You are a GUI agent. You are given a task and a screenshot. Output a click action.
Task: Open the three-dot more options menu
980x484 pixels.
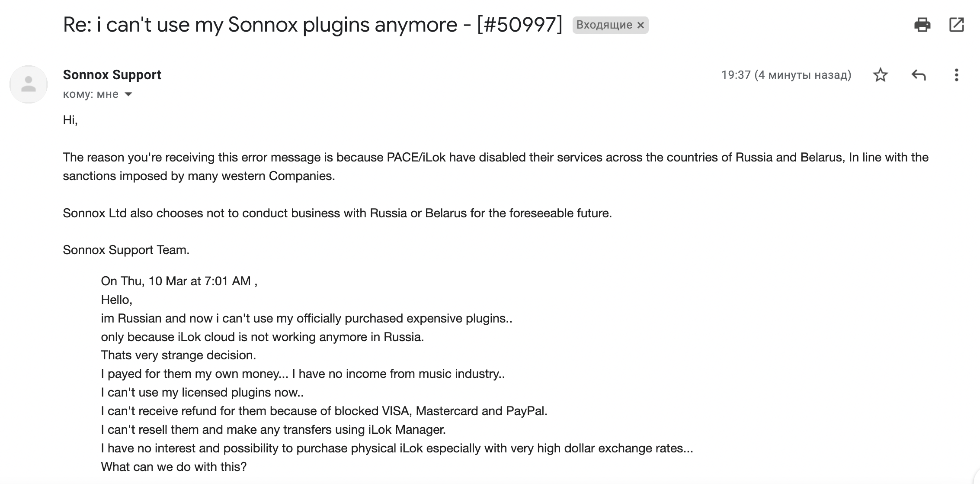click(x=956, y=75)
